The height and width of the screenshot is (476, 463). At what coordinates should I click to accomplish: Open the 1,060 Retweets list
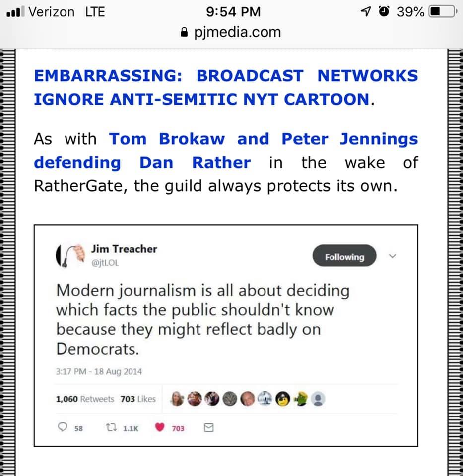pos(85,399)
